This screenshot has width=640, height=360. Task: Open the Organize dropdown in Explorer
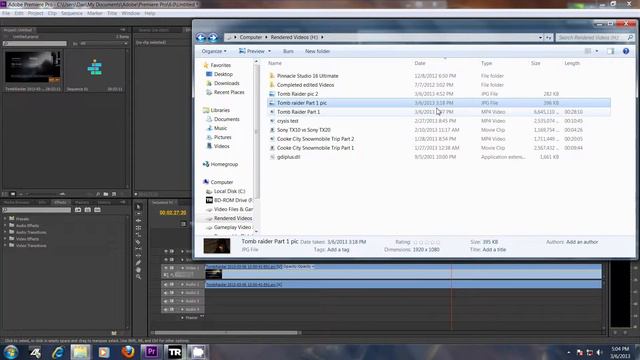click(214, 51)
